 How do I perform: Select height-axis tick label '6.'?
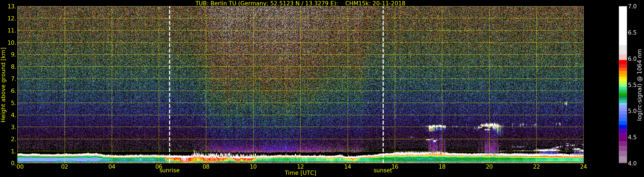tap(14, 91)
